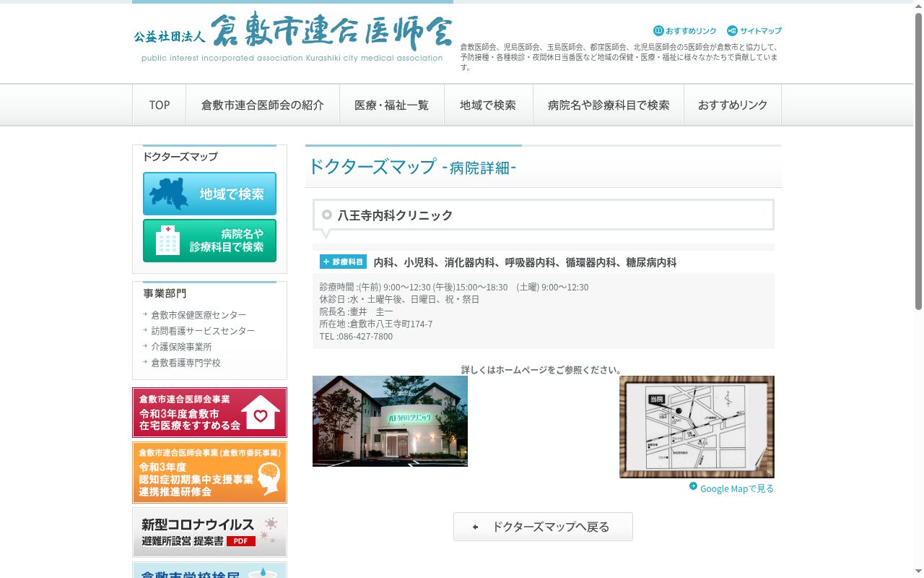Open 倉敷市保健医療センター sidebar link
The height and width of the screenshot is (578, 924).
tap(199, 315)
